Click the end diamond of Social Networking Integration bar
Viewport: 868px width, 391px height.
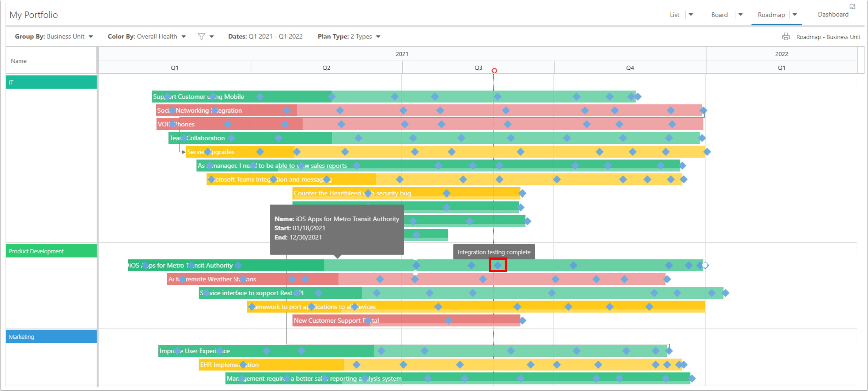coord(703,110)
